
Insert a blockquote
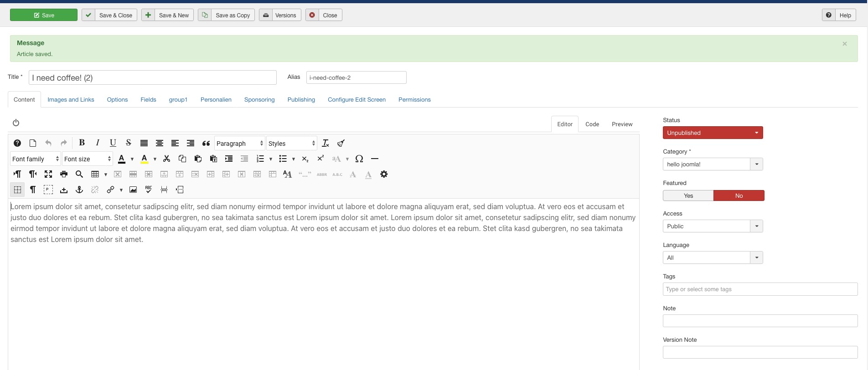tap(206, 143)
